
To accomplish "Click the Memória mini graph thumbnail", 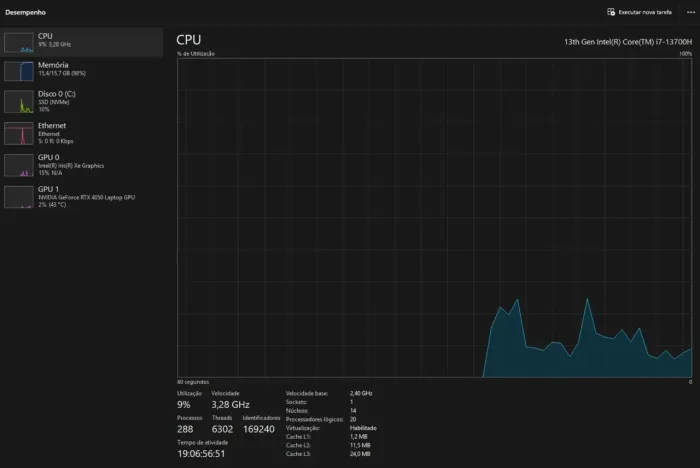I will click(19, 71).
